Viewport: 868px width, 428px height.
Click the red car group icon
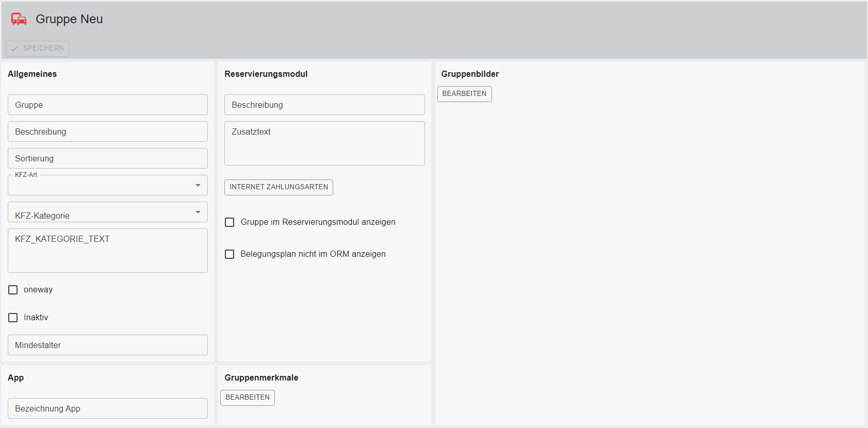(19, 19)
